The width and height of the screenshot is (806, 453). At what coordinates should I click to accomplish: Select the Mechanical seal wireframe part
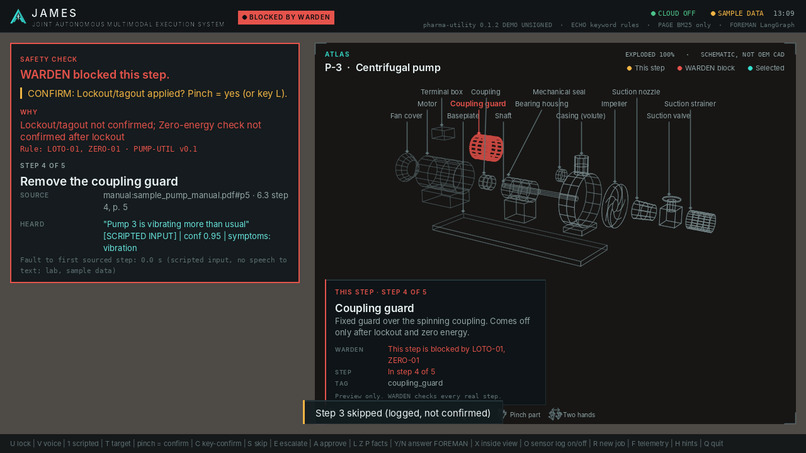(x=561, y=175)
